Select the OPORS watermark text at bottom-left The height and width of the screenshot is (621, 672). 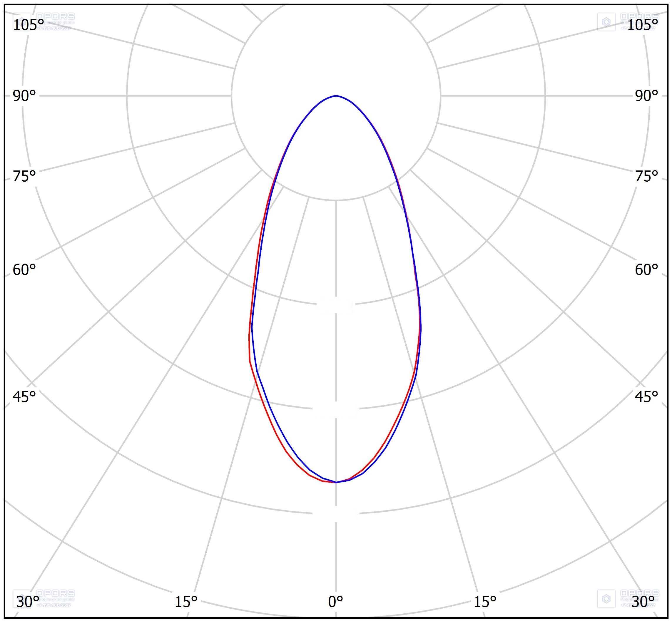pos(56,593)
